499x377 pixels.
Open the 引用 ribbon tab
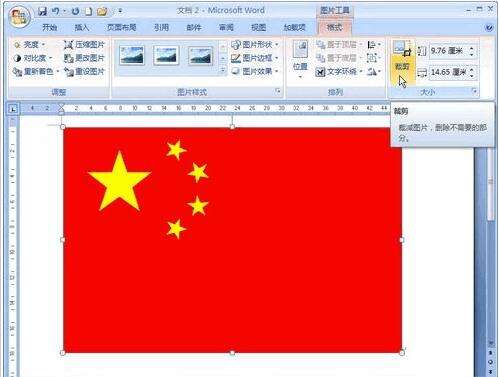(161, 27)
